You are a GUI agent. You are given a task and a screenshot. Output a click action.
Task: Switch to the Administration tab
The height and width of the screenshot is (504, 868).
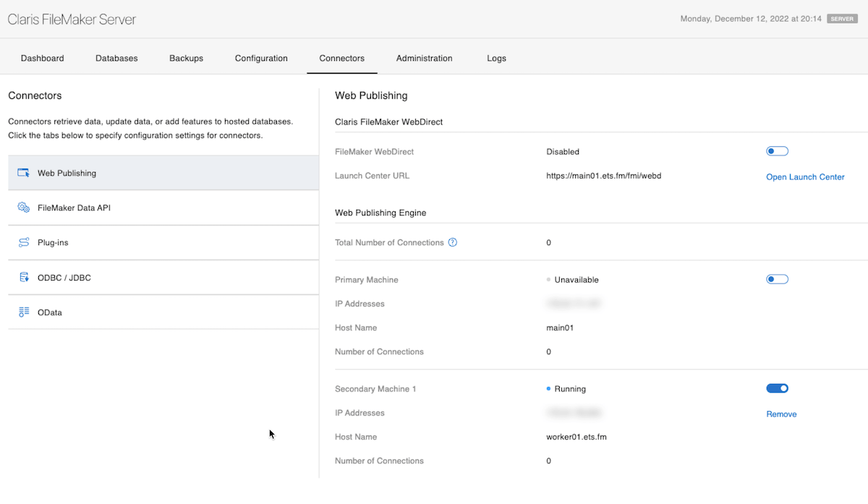tap(425, 59)
